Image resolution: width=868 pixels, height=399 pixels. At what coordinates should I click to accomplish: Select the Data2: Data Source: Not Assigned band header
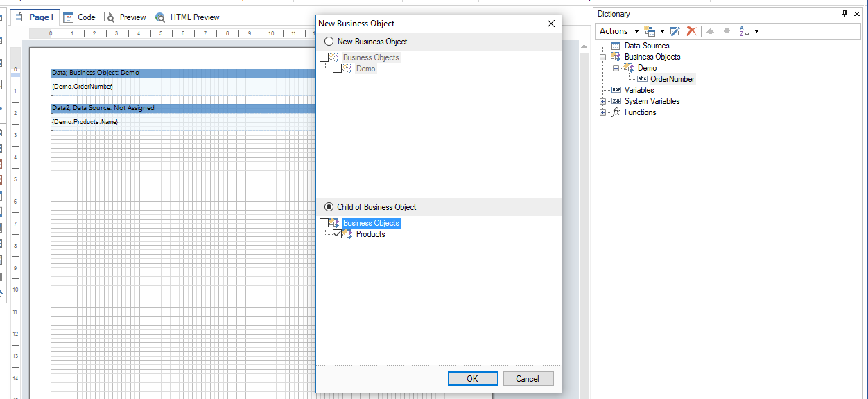click(x=183, y=108)
